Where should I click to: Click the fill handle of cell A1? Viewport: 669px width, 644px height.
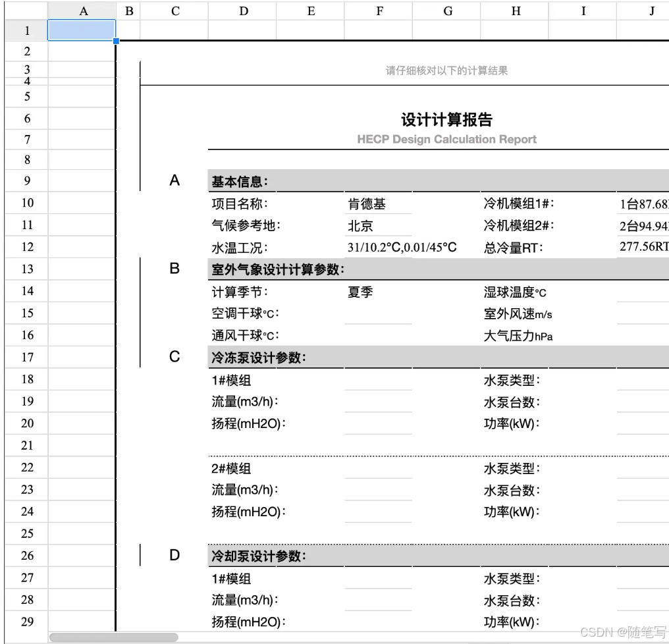(x=116, y=41)
